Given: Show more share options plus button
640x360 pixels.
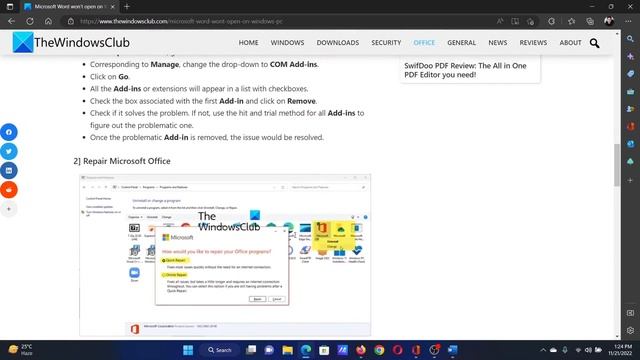Looking at the screenshot, I should pyautogui.click(x=9, y=209).
